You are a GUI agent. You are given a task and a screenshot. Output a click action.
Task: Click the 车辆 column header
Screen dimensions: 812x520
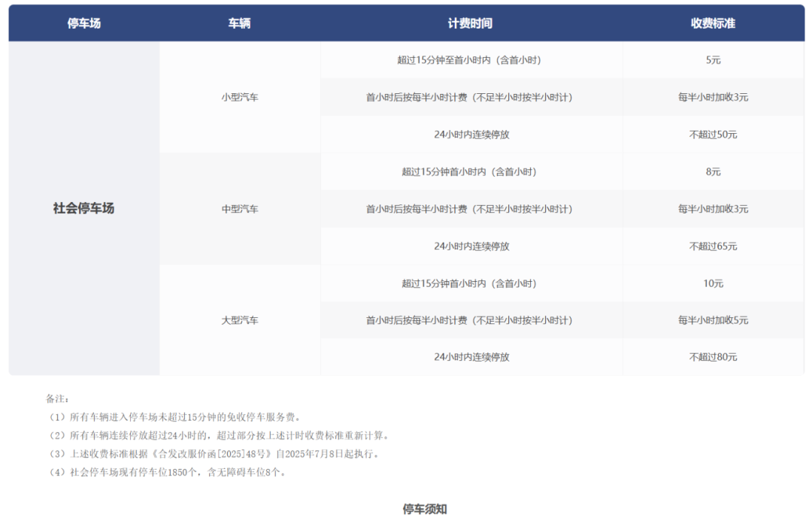239,23
